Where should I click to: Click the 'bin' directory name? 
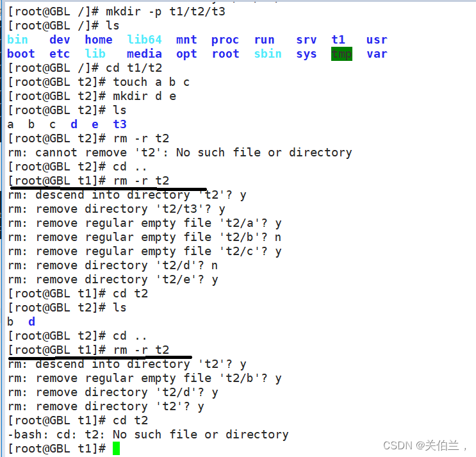pyautogui.click(x=17, y=40)
